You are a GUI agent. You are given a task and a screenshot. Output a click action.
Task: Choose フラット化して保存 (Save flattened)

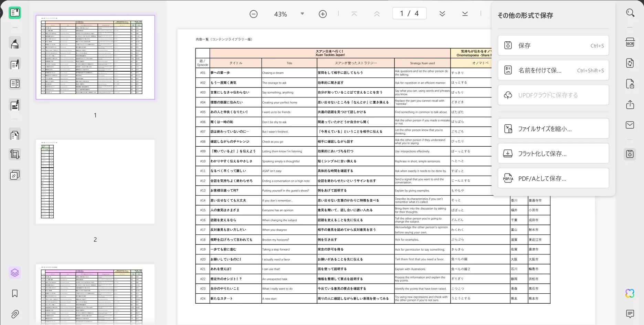coord(553,154)
